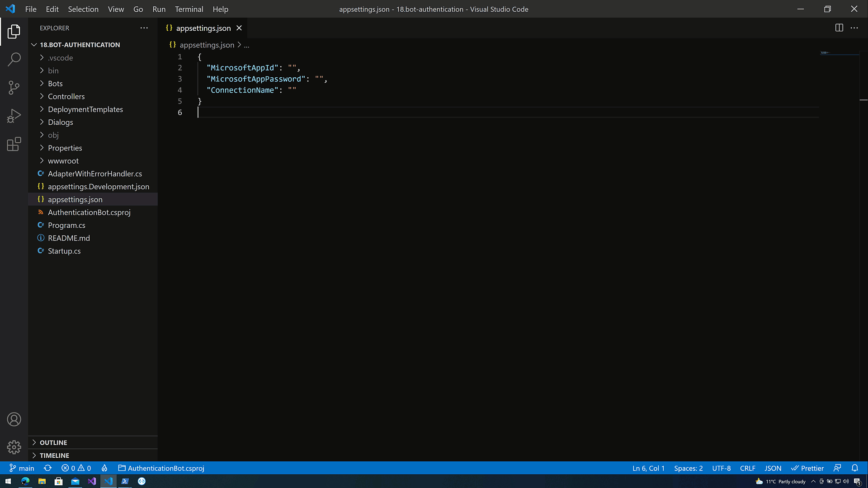Close the appsettings.json tab

[x=239, y=28]
